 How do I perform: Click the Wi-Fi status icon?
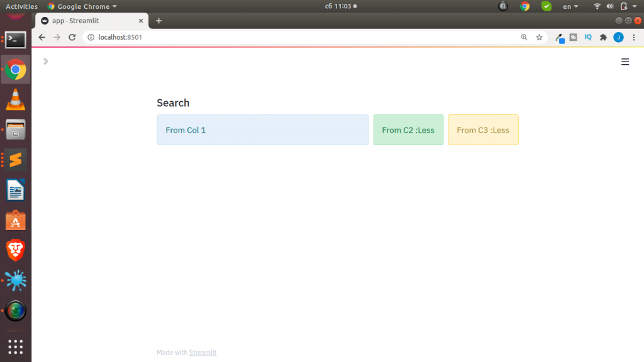point(597,6)
